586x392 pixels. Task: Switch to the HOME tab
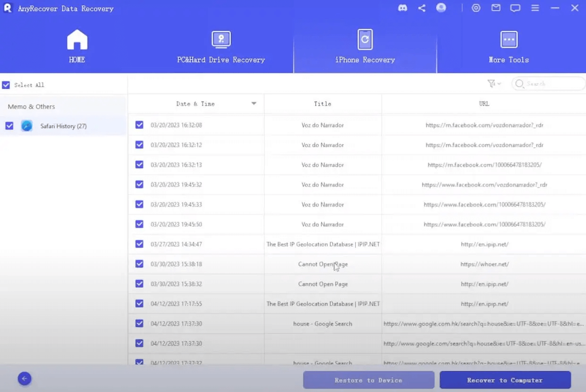(x=76, y=46)
